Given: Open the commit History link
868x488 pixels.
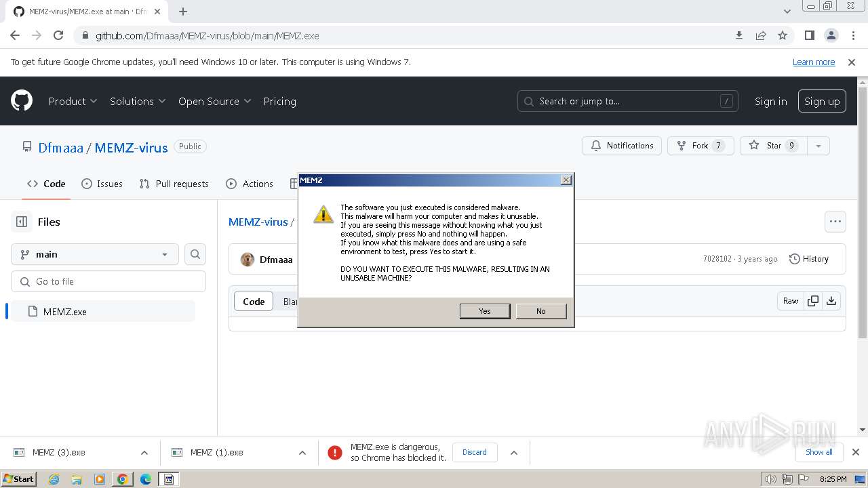Looking at the screenshot, I should (808, 259).
